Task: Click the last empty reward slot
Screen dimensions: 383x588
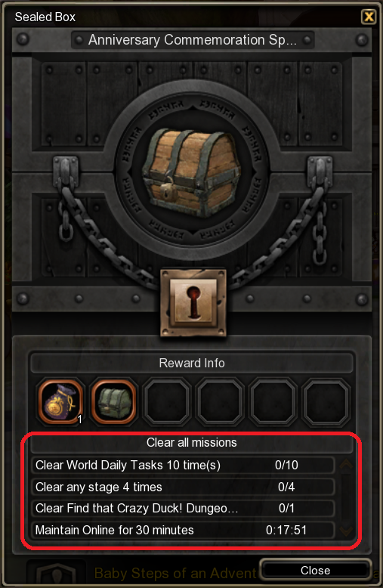Action: click(326, 401)
